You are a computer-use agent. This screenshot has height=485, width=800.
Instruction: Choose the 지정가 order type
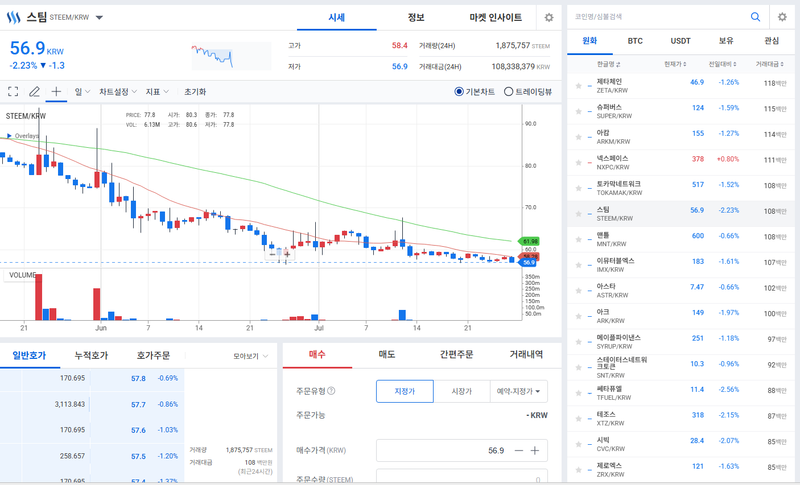pyautogui.click(x=405, y=391)
